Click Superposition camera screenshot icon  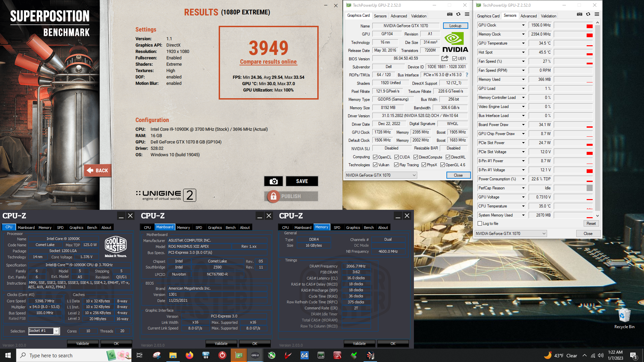click(x=273, y=181)
